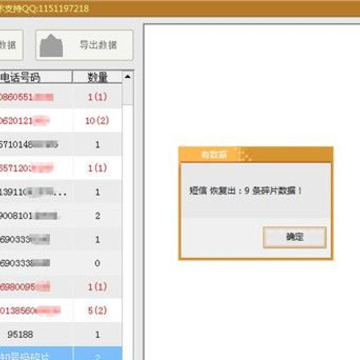Select the phone row starting with 0860551

coord(61,97)
